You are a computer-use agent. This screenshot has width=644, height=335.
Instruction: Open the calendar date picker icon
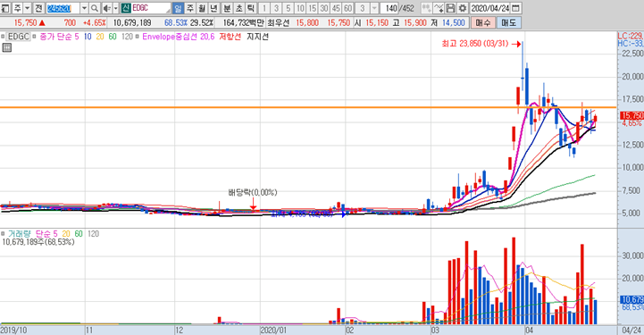click(x=516, y=8)
